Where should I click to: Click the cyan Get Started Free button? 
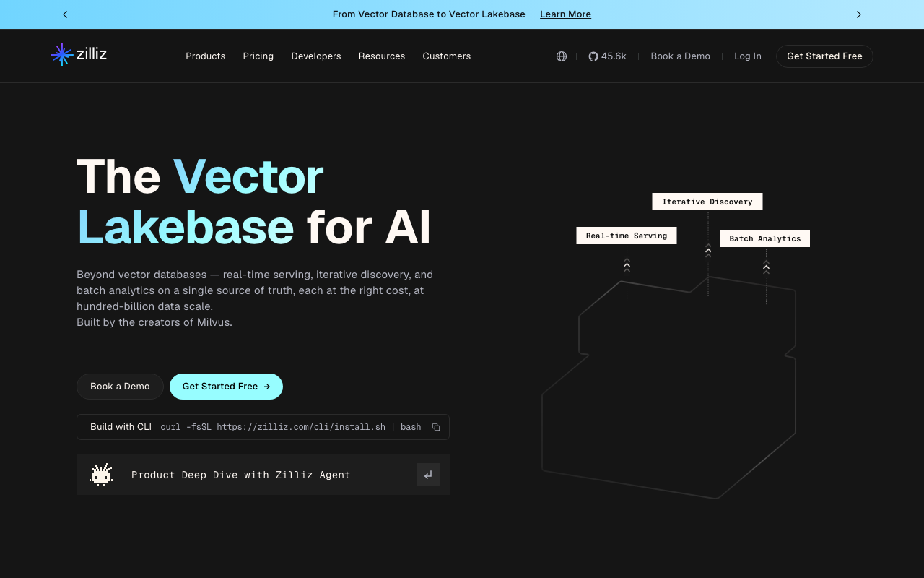point(226,387)
